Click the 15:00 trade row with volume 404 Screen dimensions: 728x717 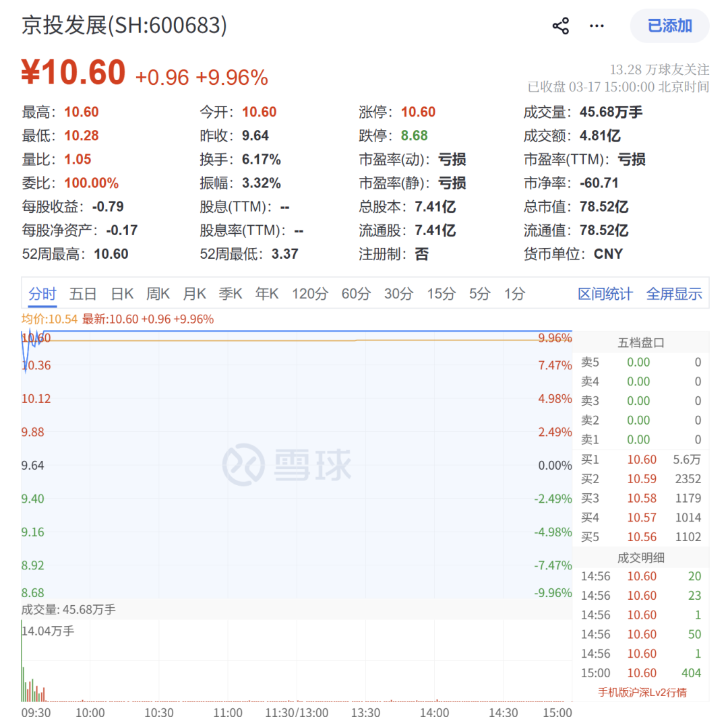pyautogui.click(x=641, y=673)
